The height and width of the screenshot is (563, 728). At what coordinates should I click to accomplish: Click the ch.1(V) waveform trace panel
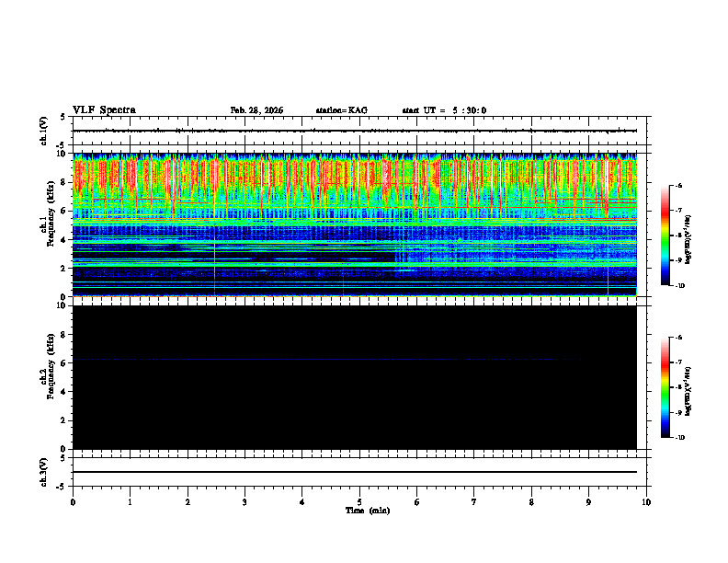pyautogui.click(x=361, y=131)
